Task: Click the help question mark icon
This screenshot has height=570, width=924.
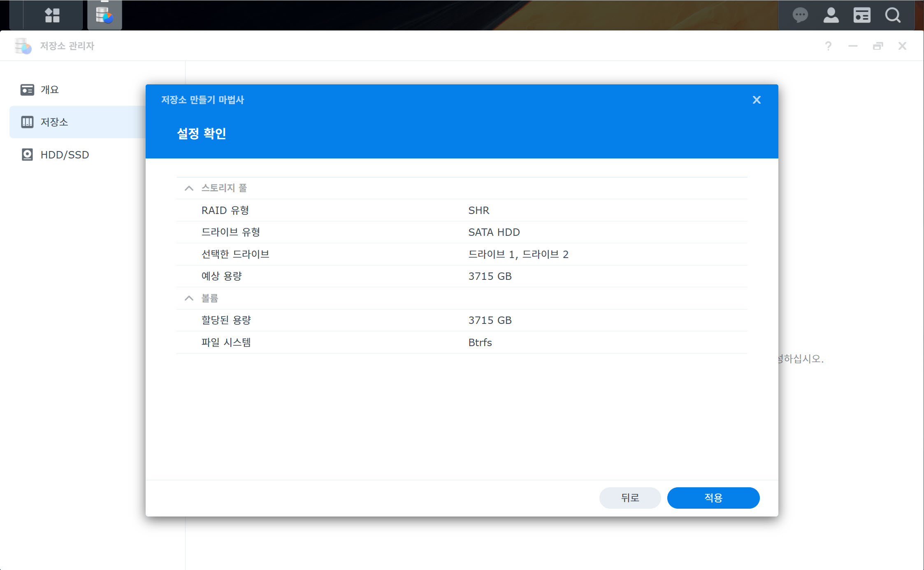Action: [x=828, y=46]
